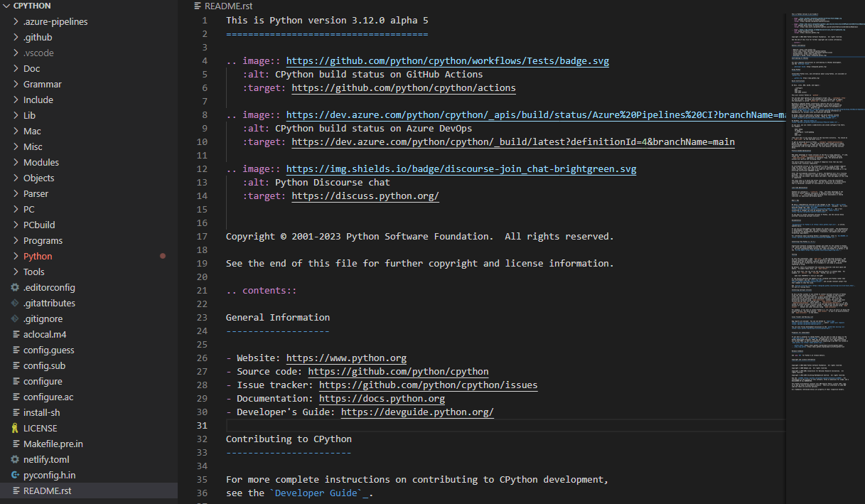Click the file icon next to config.guess
The height and width of the screenshot is (504, 865).
pos(15,350)
